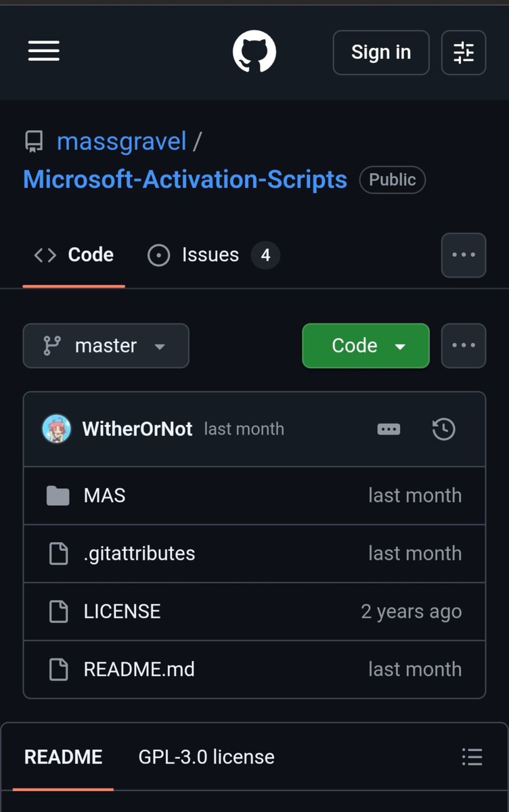This screenshot has width=509, height=812.
Task: Open the hamburger navigation menu
Action: 44,52
